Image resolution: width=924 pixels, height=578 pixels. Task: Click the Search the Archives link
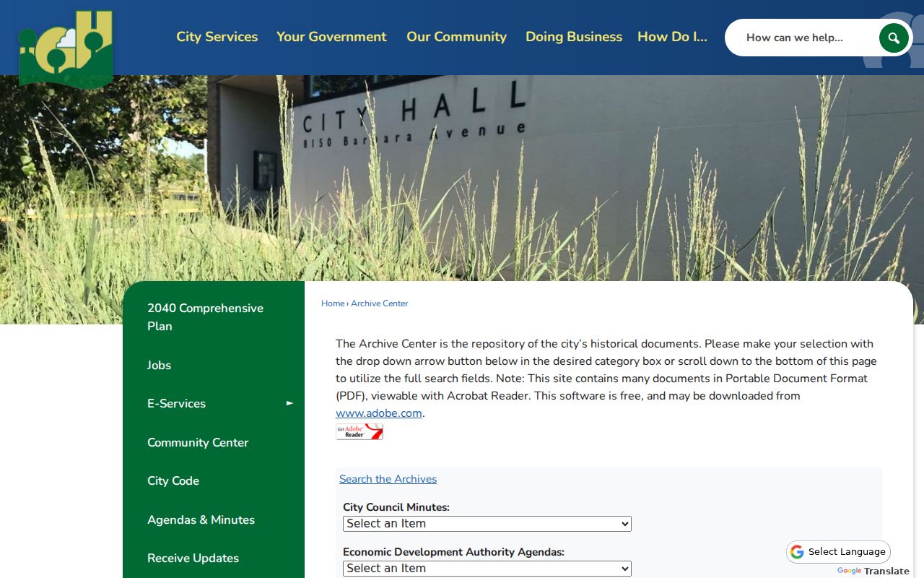[x=388, y=479]
